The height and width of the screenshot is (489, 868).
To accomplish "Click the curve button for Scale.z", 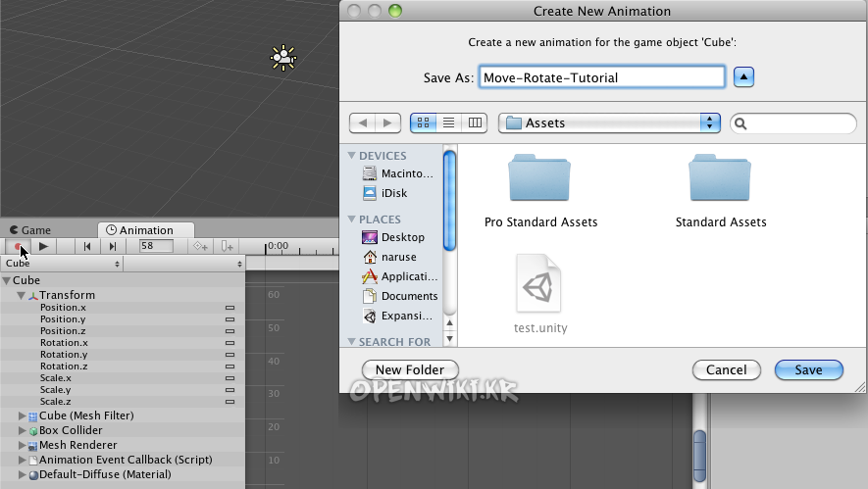I will pyautogui.click(x=230, y=402).
